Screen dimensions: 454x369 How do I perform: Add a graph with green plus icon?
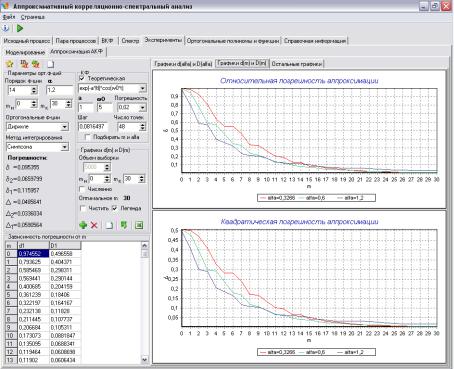[83, 225]
